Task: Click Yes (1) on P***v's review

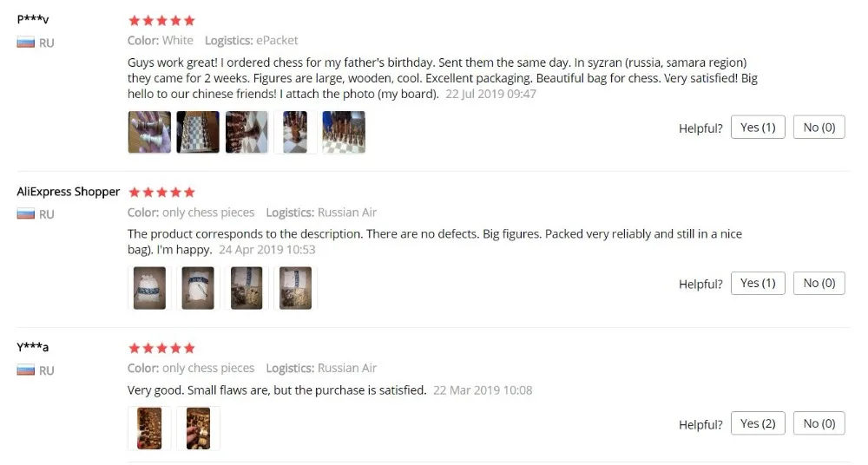Action: (x=758, y=128)
